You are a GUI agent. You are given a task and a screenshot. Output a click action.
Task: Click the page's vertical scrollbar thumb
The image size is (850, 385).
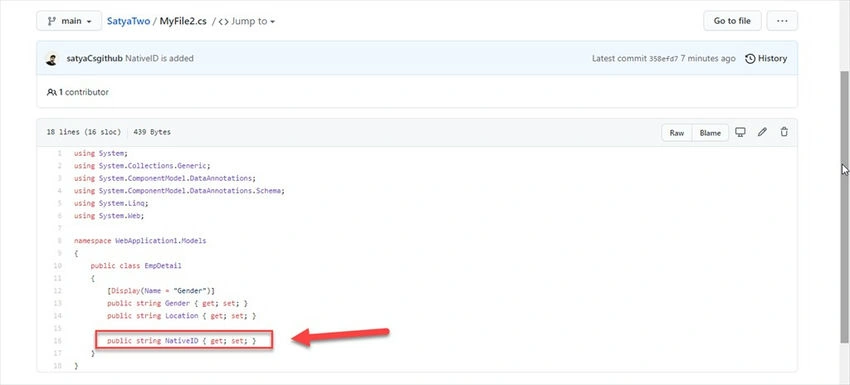[845, 206]
